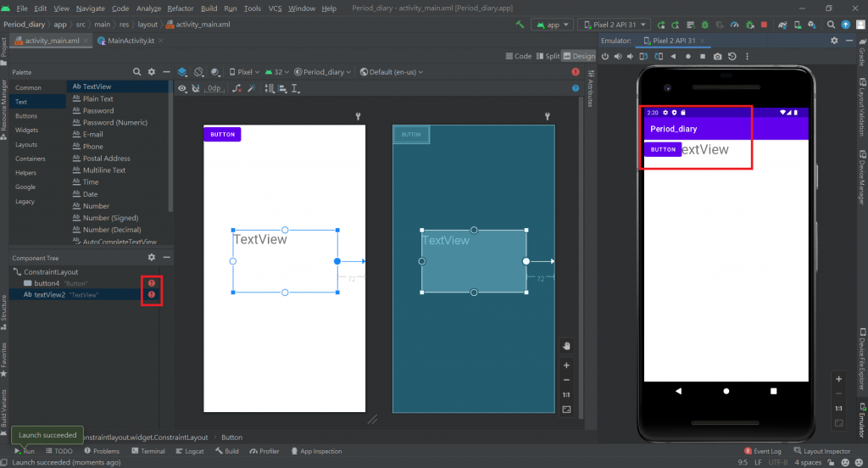Open the Build menu
The image size is (868, 468).
[x=209, y=8]
